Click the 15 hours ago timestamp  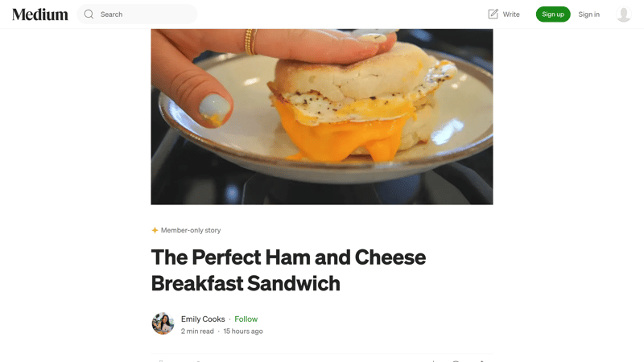243,331
